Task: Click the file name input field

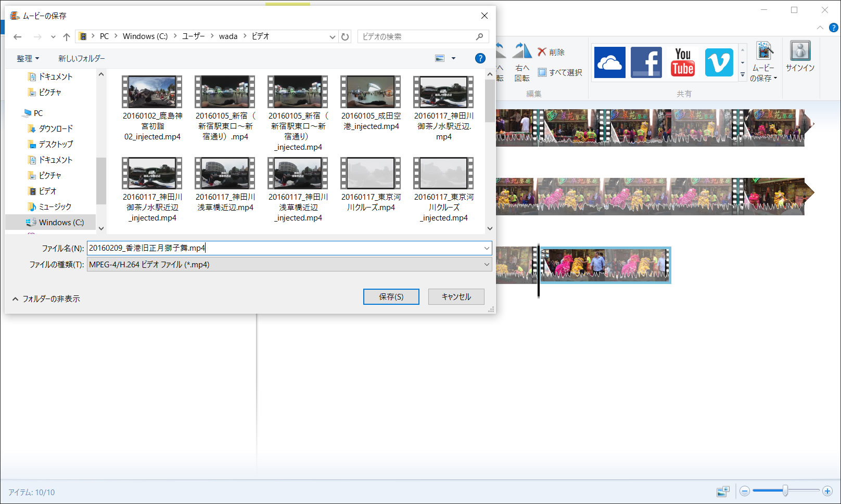Action: point(286,248)
